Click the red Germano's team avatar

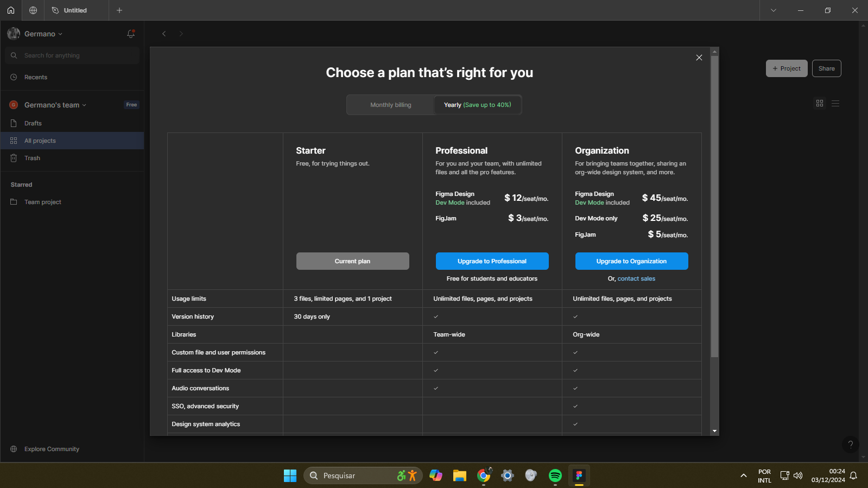tap(14, 105)
